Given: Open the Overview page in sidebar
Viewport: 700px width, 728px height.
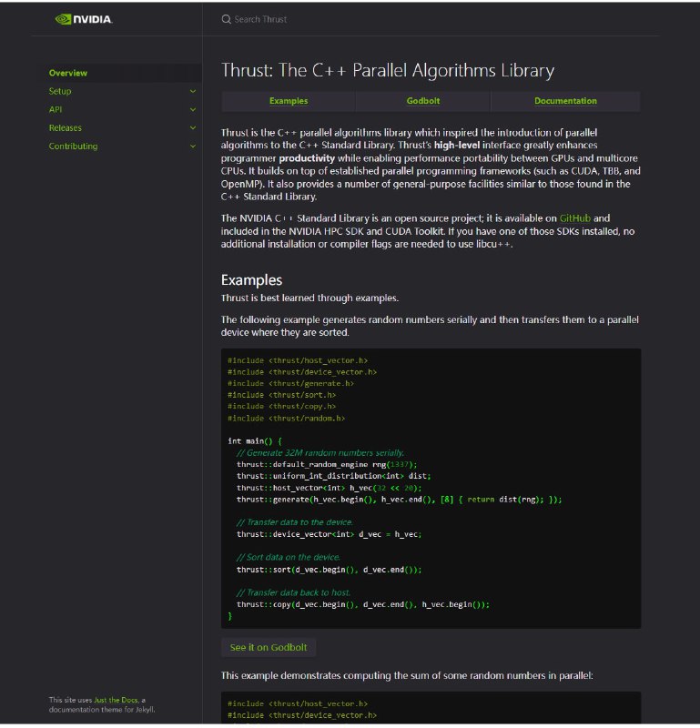Looking at the screenshot, I should click(x=68, y=73).
